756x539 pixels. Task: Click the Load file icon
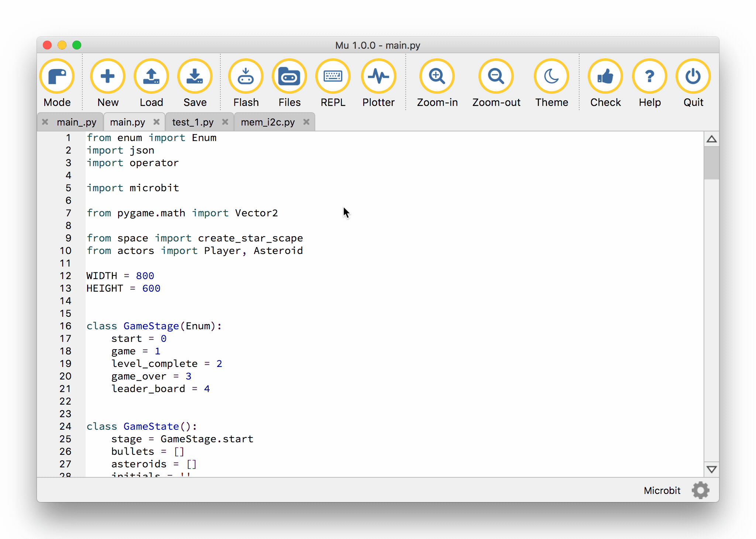(151, 77)
